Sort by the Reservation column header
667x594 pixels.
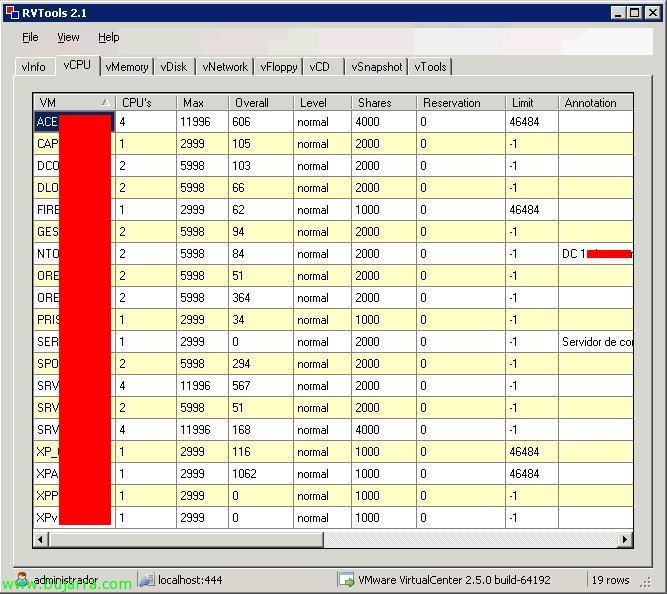click(x=461, y=103)
